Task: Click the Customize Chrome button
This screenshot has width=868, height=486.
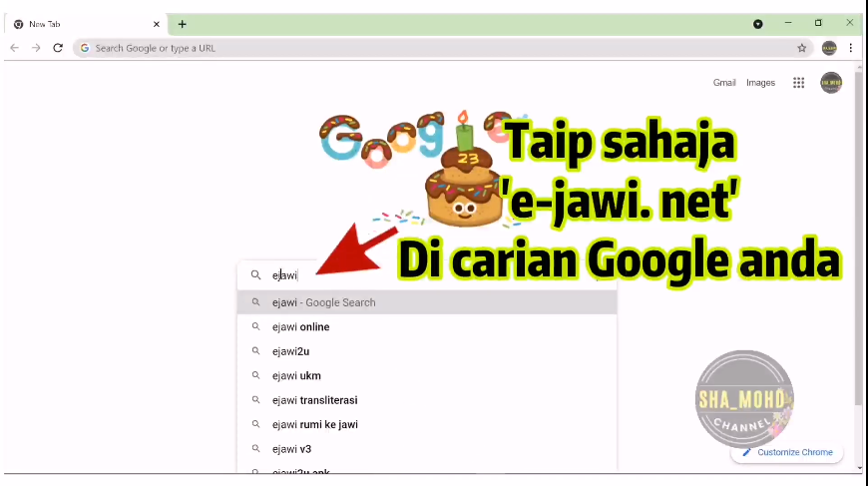Action: click(x=786, y=452)
